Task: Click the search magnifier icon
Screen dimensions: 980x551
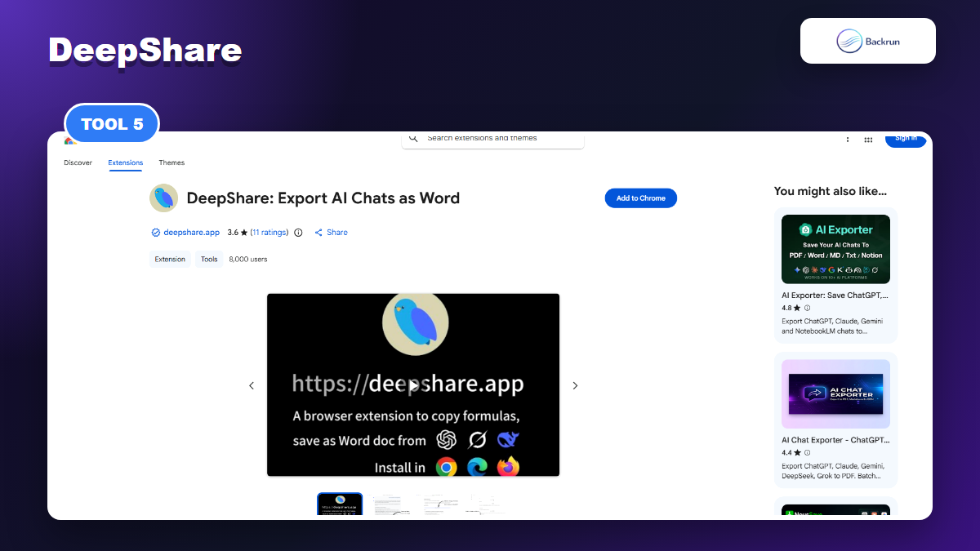Action: click(x=414, y=139)
